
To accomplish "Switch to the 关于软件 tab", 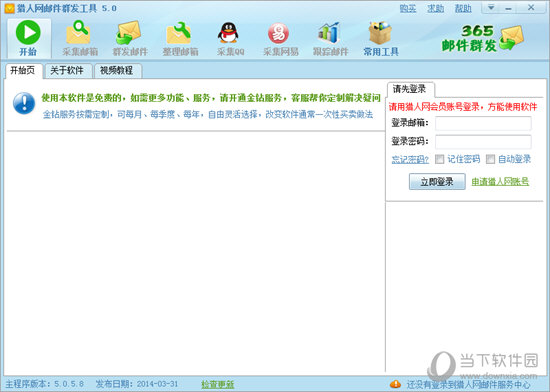I will (67, 70).
